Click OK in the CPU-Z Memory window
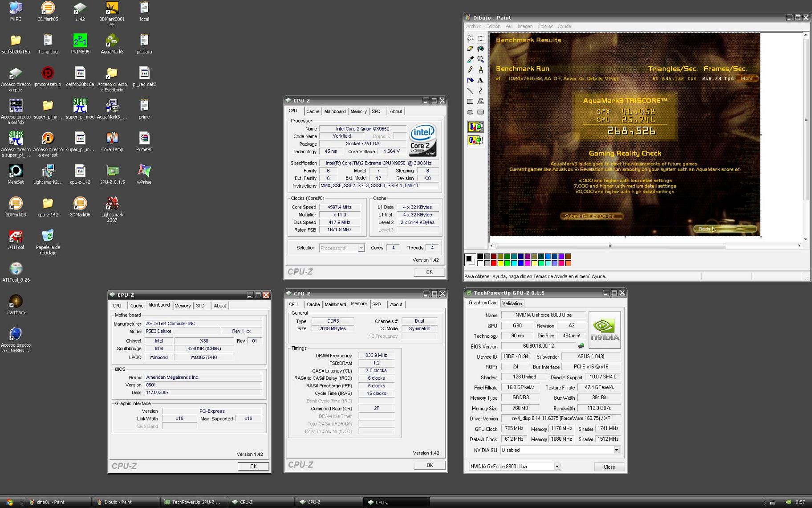 click(430, 465)
